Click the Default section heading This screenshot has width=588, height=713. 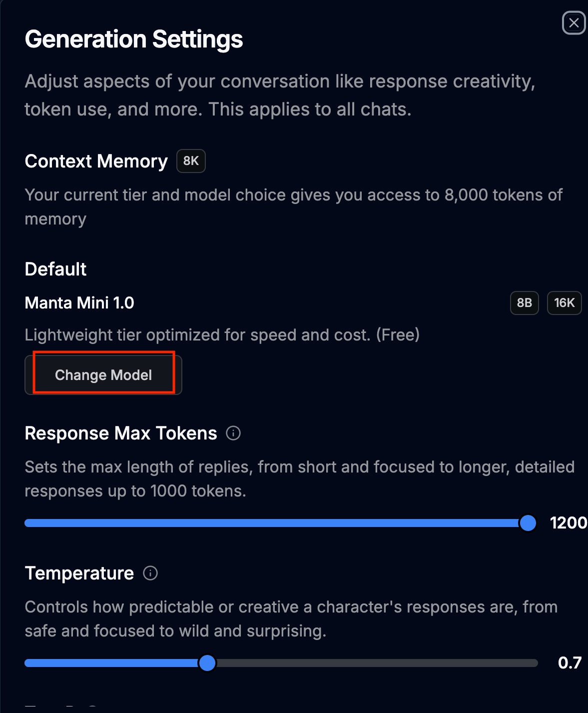(55, 269)
